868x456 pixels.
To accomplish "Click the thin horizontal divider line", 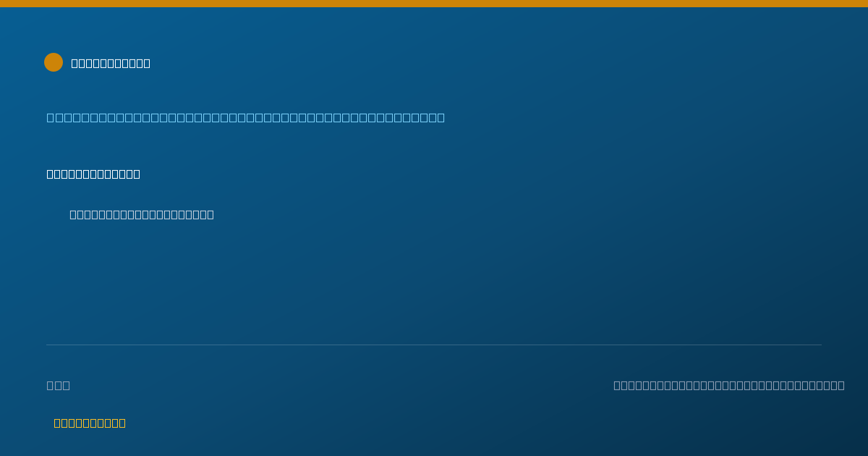I will click(x=434, y=345).
